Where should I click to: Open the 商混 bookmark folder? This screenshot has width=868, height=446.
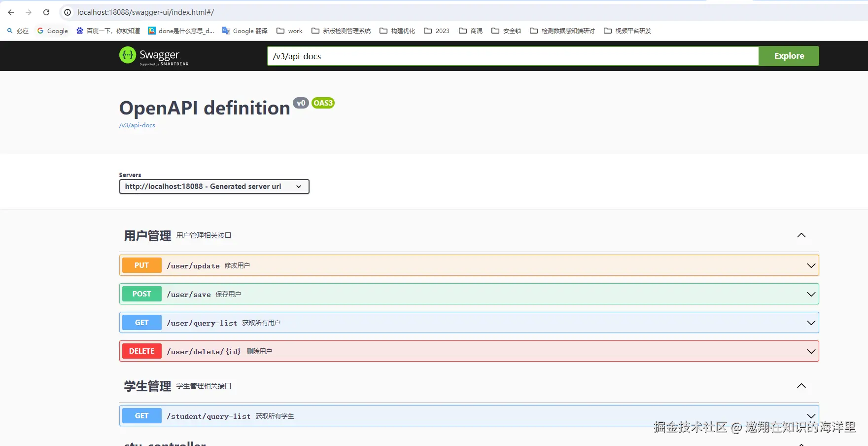[471, 31]
